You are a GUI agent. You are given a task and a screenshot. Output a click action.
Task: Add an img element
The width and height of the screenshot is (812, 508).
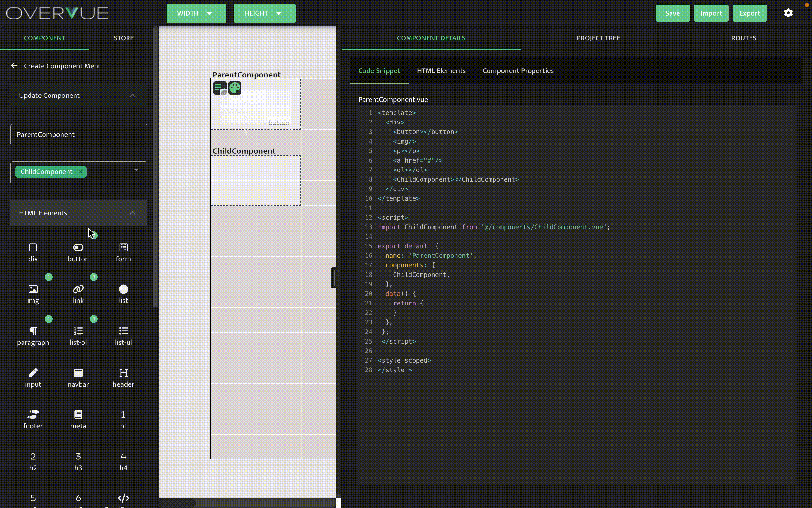coord(33,294)
